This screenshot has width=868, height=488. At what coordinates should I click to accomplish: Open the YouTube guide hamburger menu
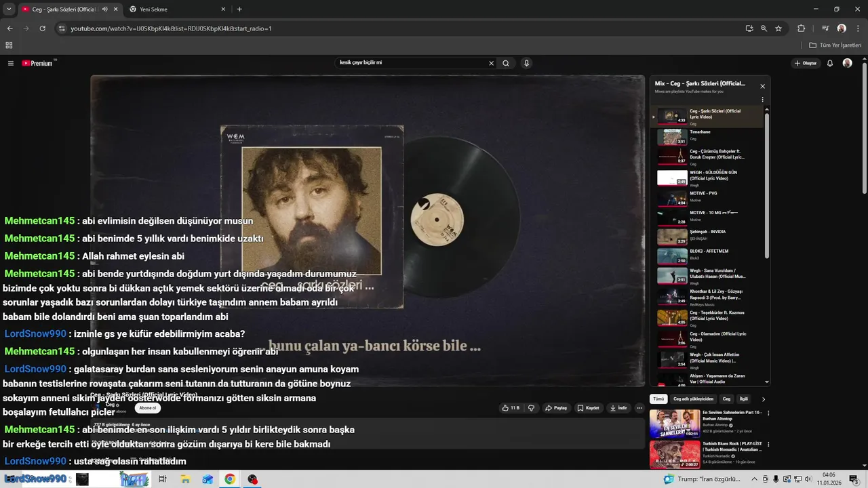pyautogui.click(x=11, y=63)
